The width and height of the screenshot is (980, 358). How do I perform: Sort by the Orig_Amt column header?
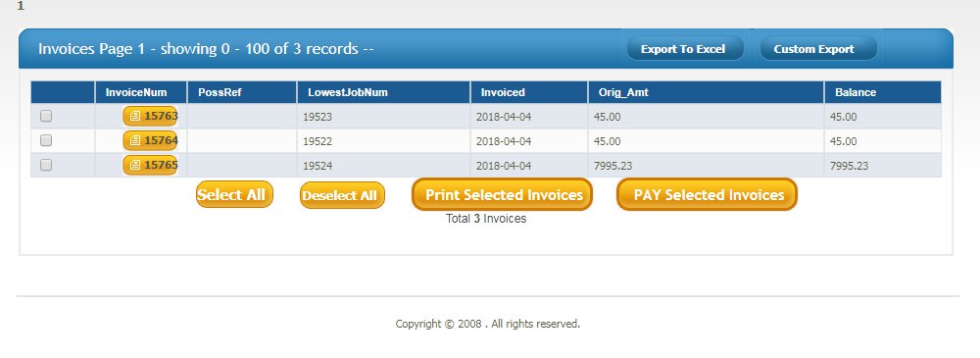(x=707, y=92)
